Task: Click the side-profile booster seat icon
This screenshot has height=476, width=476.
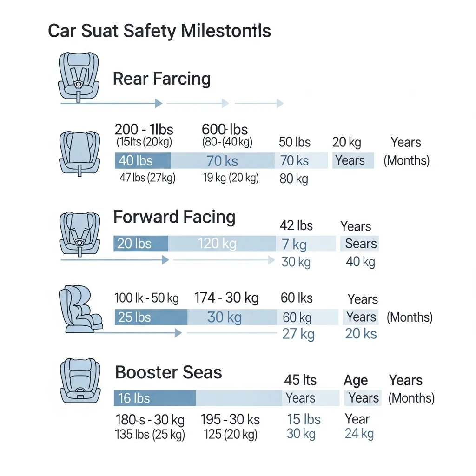Action: pos(81,309)
